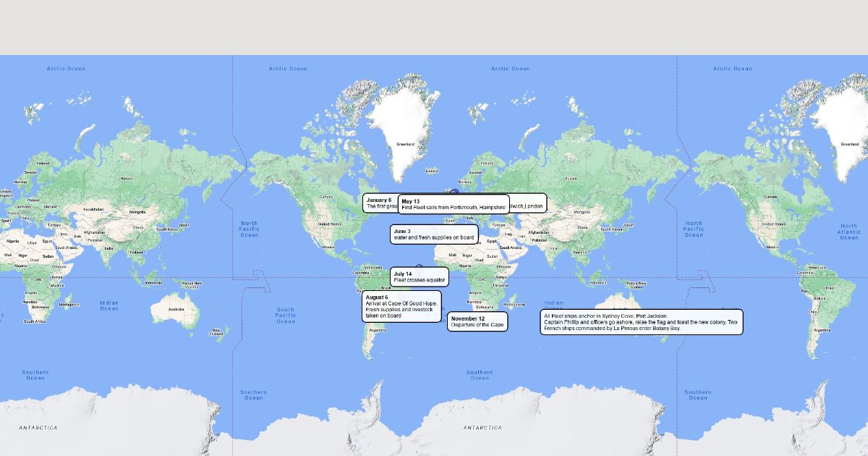868x456 pixels.
Task: Click Australia on the map
Action: (174, 310)
